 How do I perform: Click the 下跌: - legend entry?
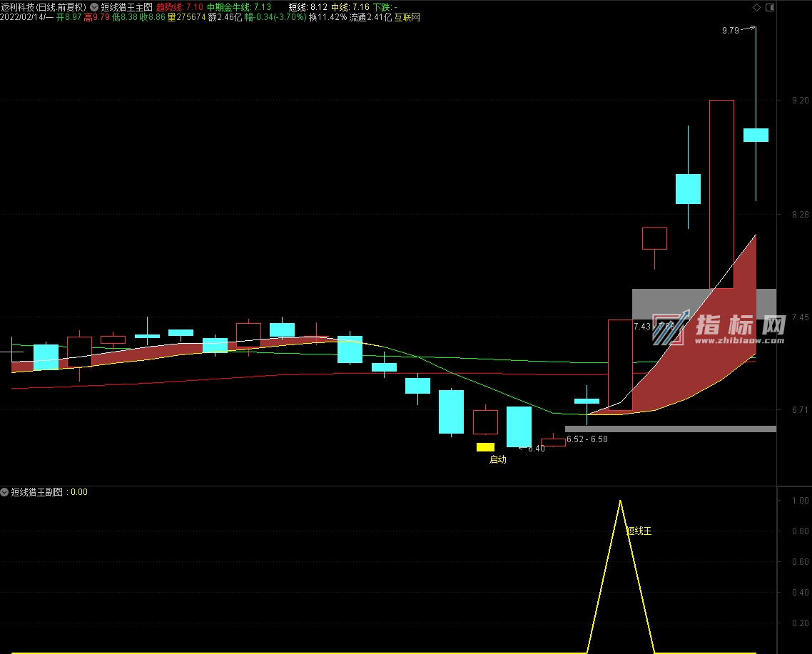click(385, 7)
